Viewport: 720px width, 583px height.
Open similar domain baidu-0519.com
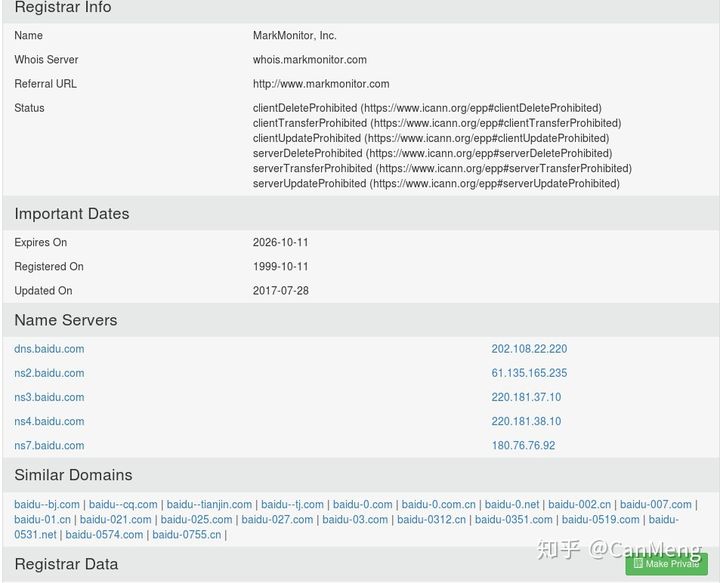tap(601, 520)
